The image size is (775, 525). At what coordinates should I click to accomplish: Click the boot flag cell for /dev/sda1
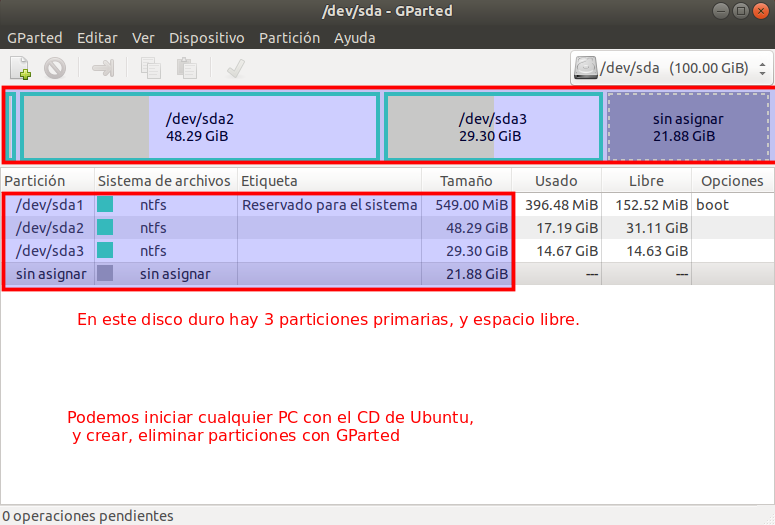732,205
